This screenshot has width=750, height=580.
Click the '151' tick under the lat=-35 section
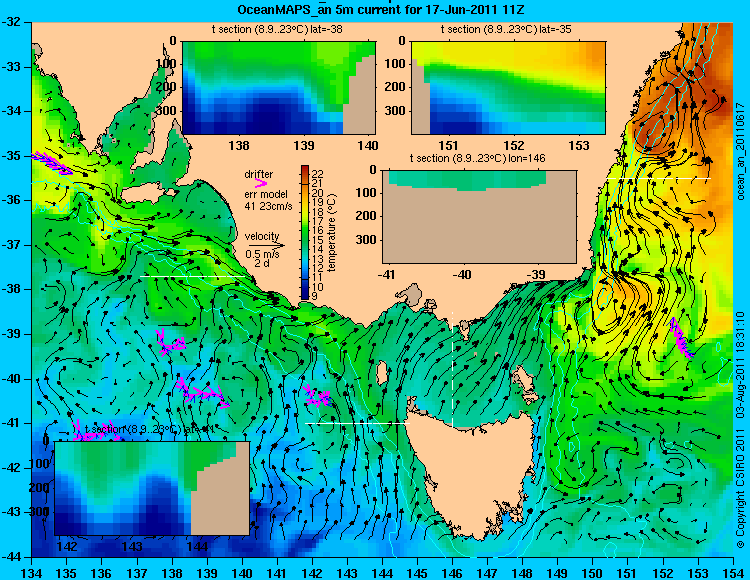448,145
